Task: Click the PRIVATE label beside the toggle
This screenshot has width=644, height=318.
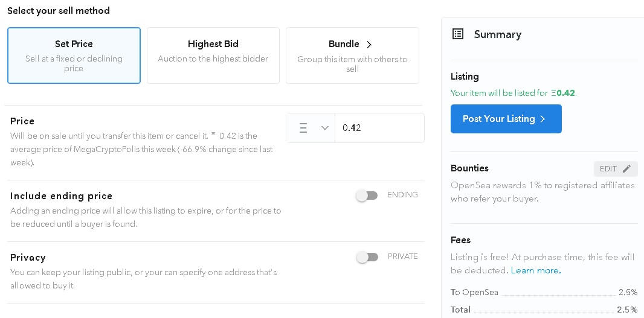Action: (x=403, y=256)
